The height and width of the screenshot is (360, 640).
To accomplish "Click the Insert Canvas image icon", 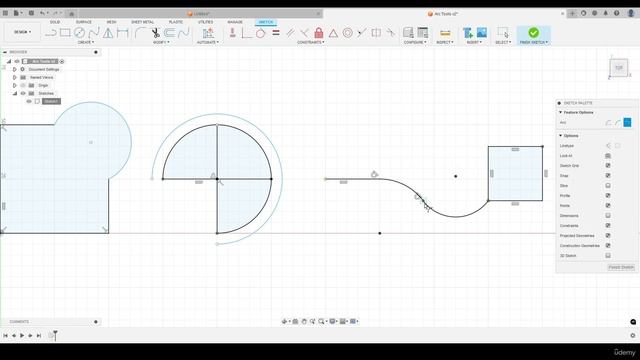I will pyautogui.click(x=482, y=33).
